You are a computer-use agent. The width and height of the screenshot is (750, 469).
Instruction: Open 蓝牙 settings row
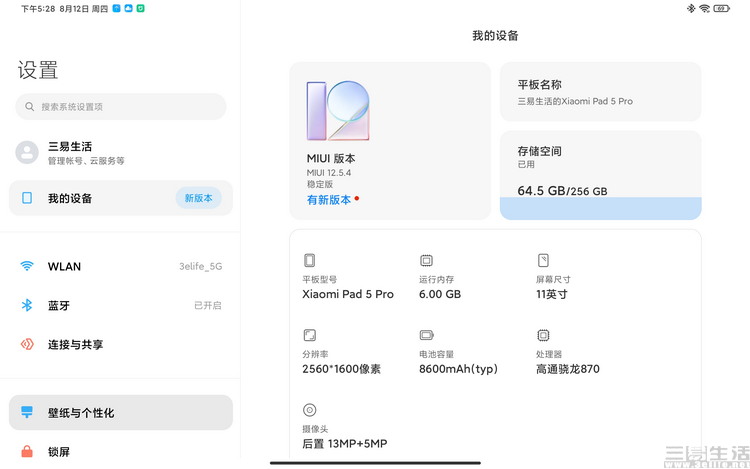[121, 305]
